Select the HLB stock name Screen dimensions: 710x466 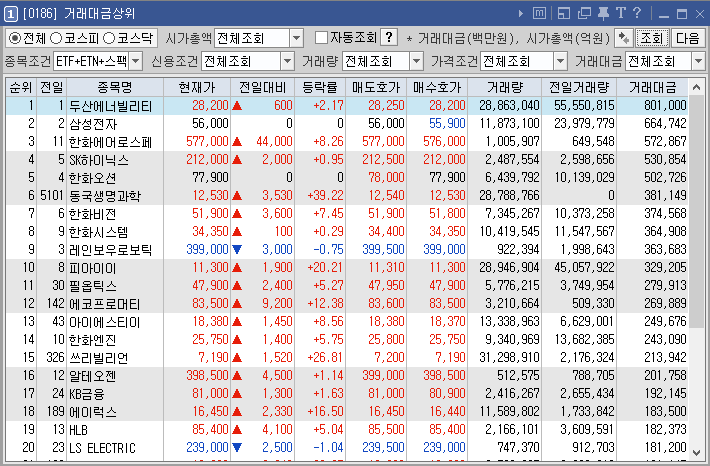pyautogui.click(x=78, y=430)
